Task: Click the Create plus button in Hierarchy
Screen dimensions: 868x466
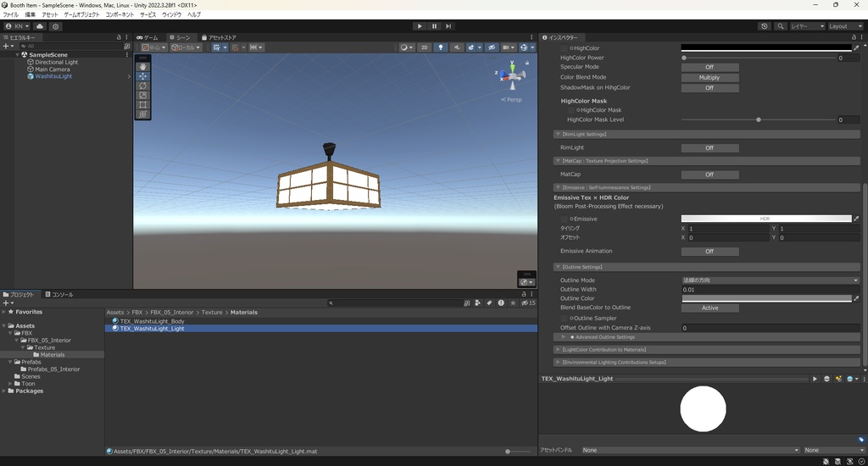Action: [8, 47]
